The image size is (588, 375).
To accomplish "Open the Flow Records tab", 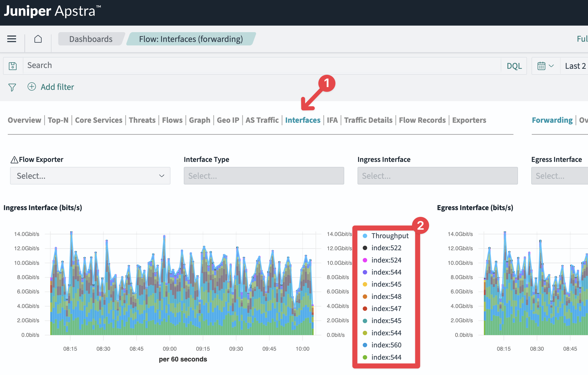I will pos(422,120).
